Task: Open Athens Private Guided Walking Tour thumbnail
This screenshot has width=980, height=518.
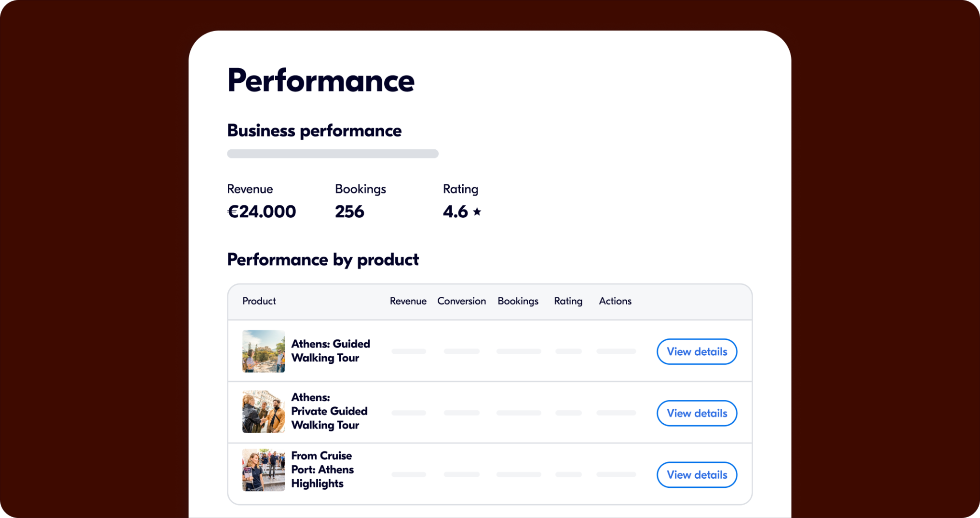Action: coord(263,412)
